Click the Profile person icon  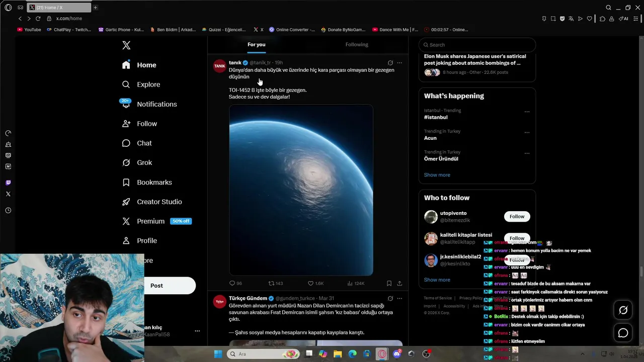click(126, 241)
